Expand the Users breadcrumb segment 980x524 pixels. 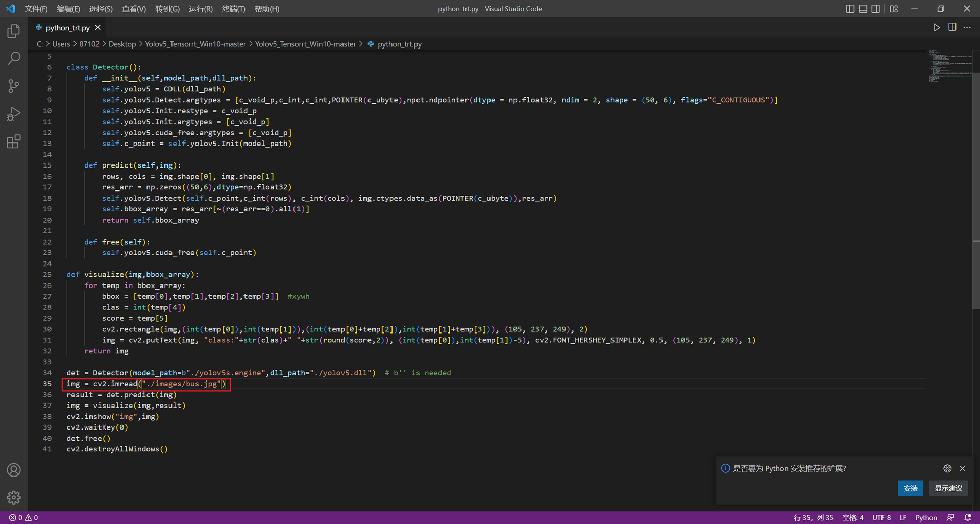[x=61, y=44]
